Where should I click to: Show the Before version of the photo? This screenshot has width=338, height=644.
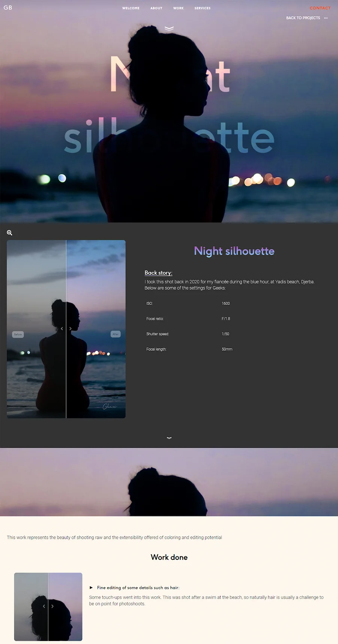(18, 334)
